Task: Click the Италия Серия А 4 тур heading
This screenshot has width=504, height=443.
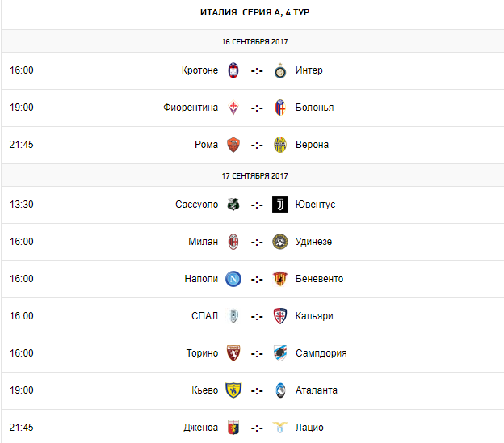Action: 252,13
